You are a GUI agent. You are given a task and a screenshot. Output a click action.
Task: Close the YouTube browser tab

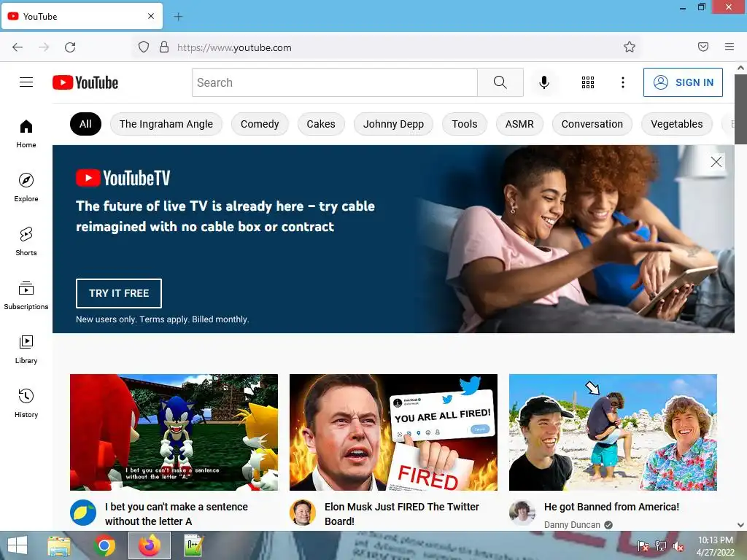click(x=151, y=16)
